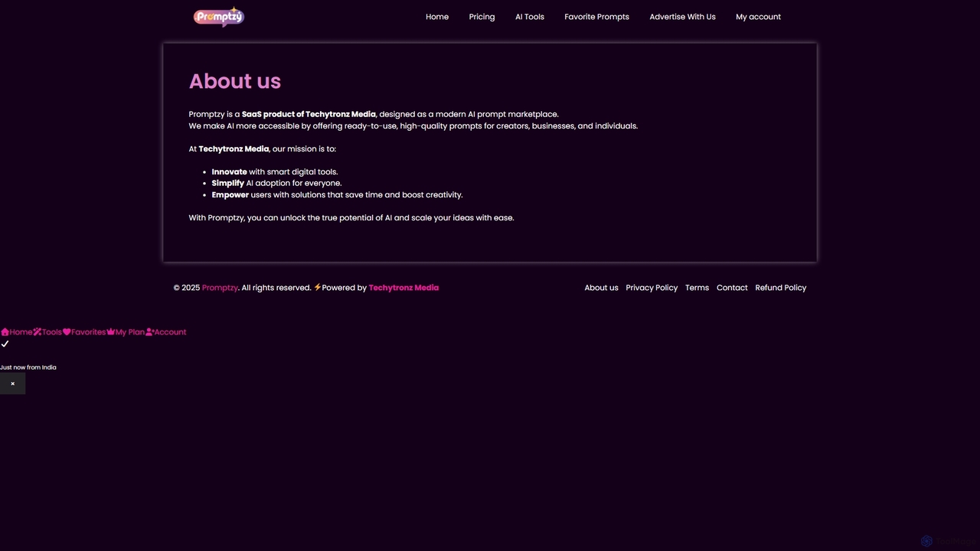980x551 pixels.
Task: Follow the Techytronz Media footer link
Action: point(403,288)
